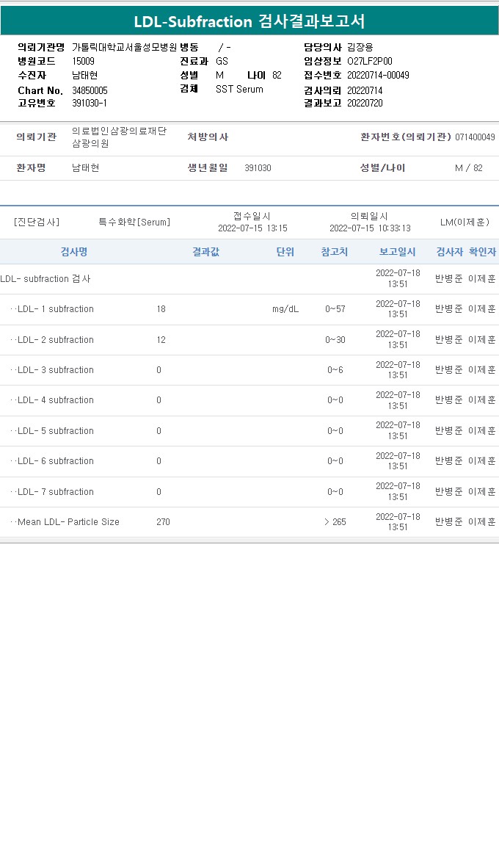Screen dimensions: 499x868
Task: Select LM(이제훈) text
Action: [465, 222]
